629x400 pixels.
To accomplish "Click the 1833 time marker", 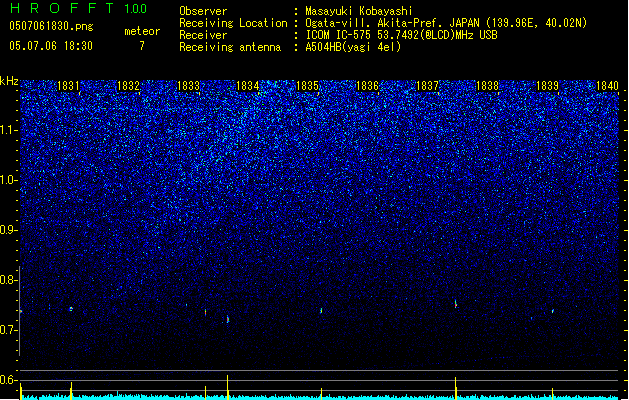I will tap(188, 86).
